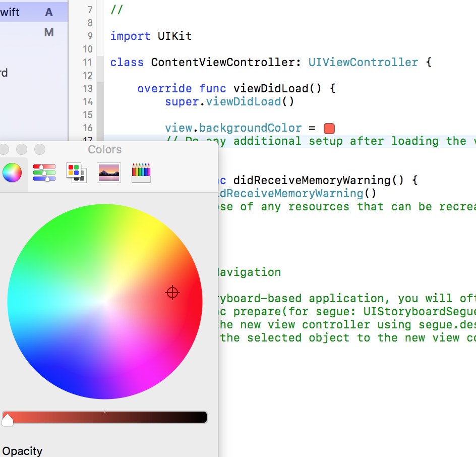
Task: Open the color palettes tab
Action: click(77, 173)
